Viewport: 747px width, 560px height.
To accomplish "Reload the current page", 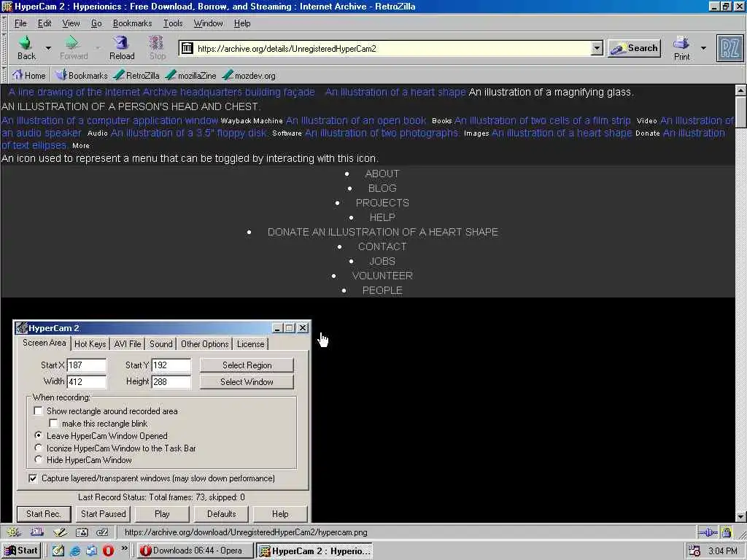I will coord(122,47).
